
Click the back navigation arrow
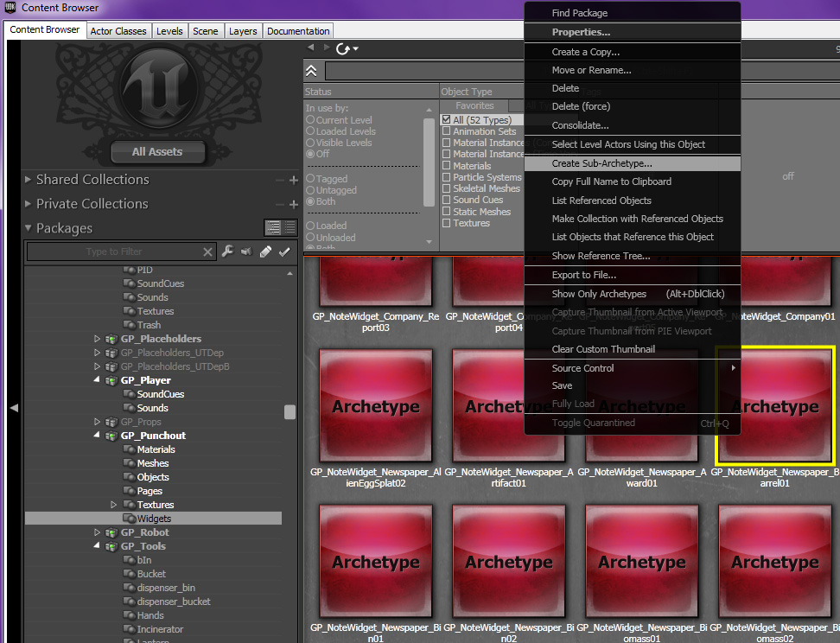tap(311, 48)
